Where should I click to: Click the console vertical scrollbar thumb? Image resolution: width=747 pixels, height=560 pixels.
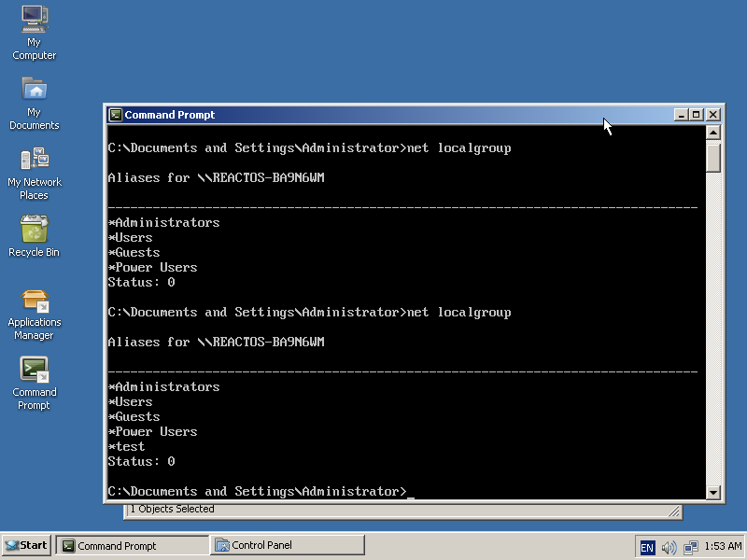(713, 158)
